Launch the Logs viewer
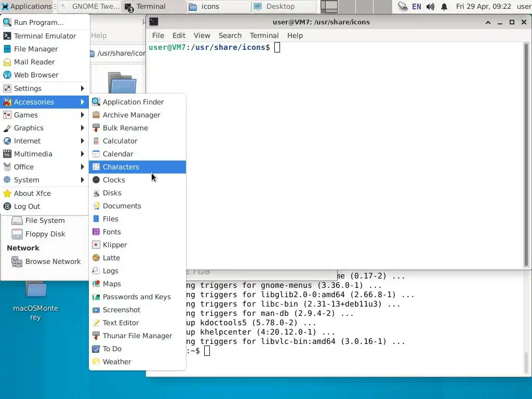The width and height of the screenshot is (532, 399). click(137, 271)
